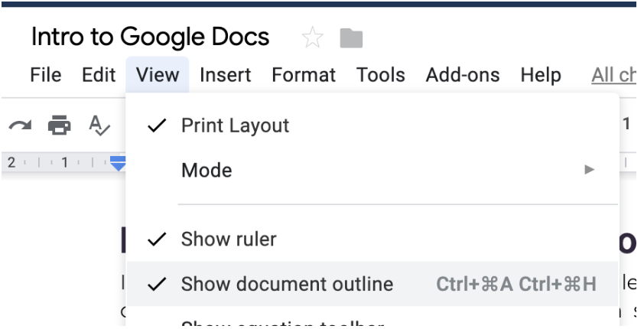The width and height of the screenshot is (644, 329).
Task: Click the print icon in toolbar
Action: click(x=59, y=125)
